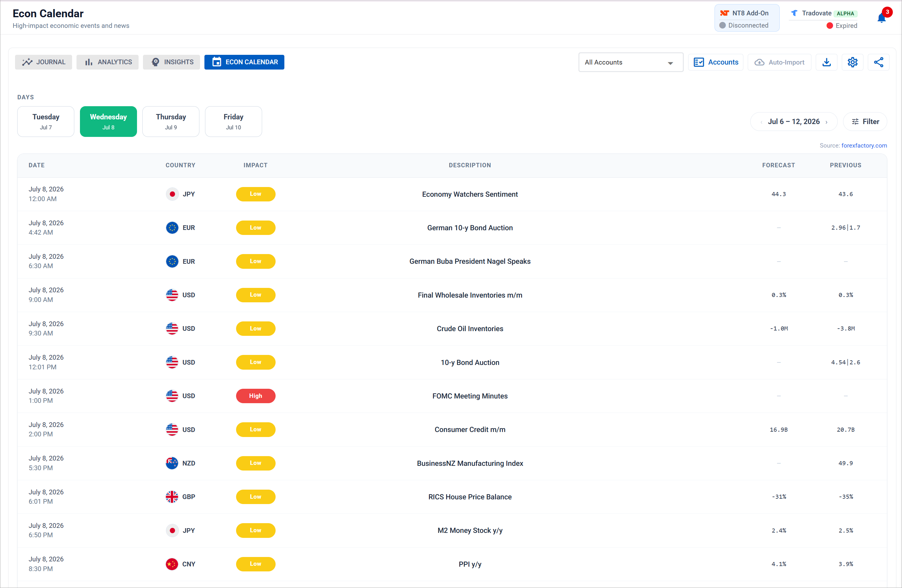Switch to the Insights tab
This screenshot has width=902, height=588.
pyautogui.click(x=171, y=62)
